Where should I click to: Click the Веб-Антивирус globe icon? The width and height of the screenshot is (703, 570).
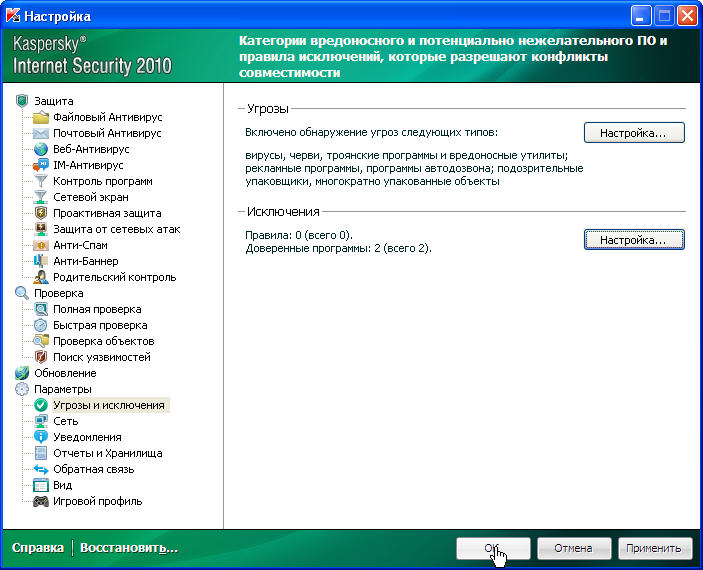[40, 149]
